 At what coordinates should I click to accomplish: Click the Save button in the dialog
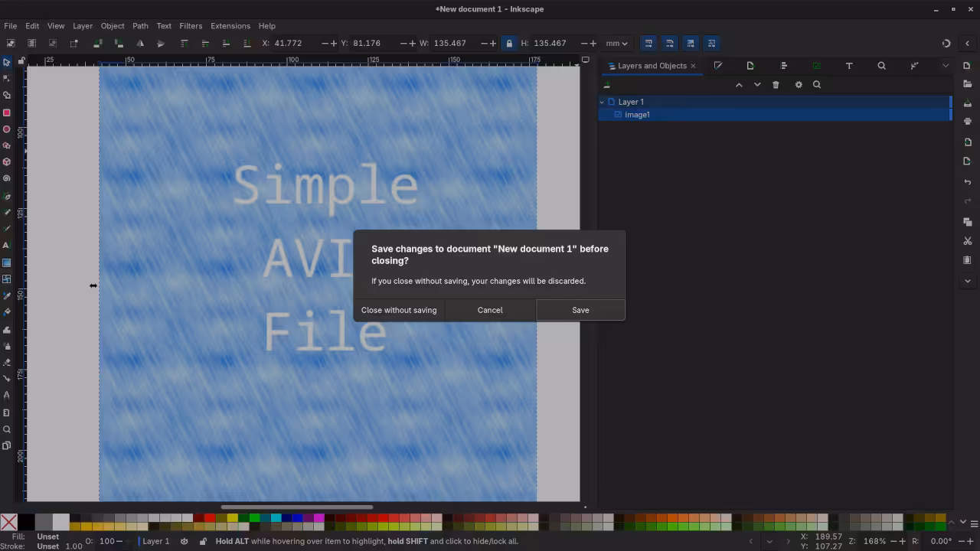click(x=580, y=310)
